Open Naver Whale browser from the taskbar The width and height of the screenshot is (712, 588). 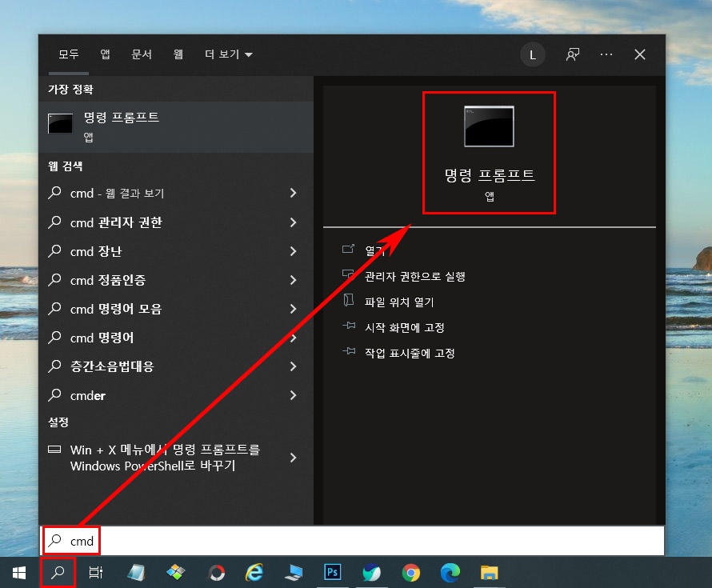(x=371, y=573)
